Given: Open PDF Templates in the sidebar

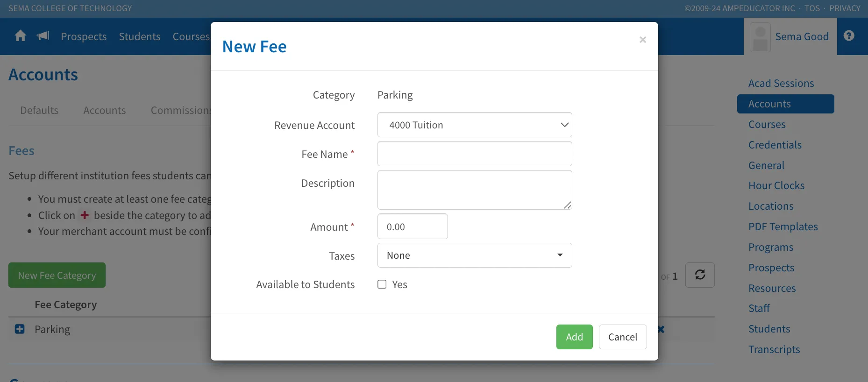Looking at the screenshot, I should pos(783,226).
